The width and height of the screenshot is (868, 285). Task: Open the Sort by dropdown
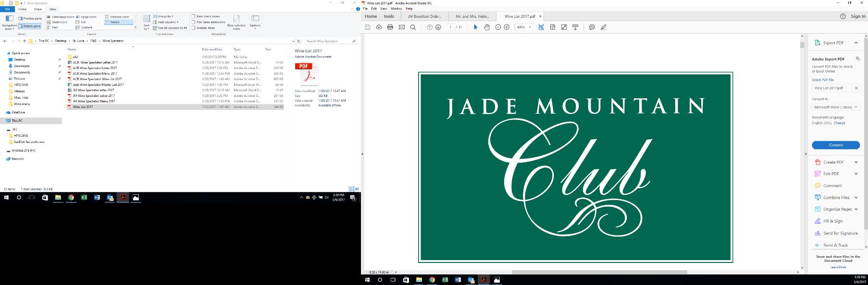[x=147, y=23]
